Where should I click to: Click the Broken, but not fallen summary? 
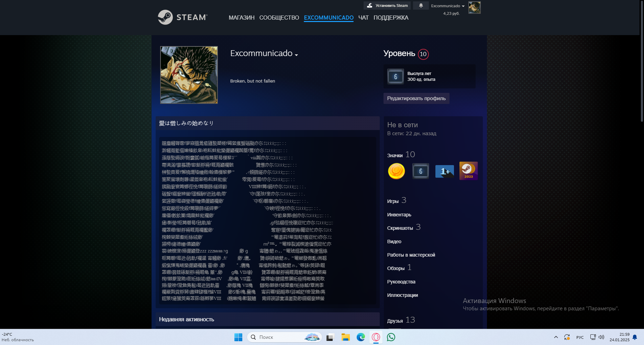pyautogui.click(x=253, y=81)
